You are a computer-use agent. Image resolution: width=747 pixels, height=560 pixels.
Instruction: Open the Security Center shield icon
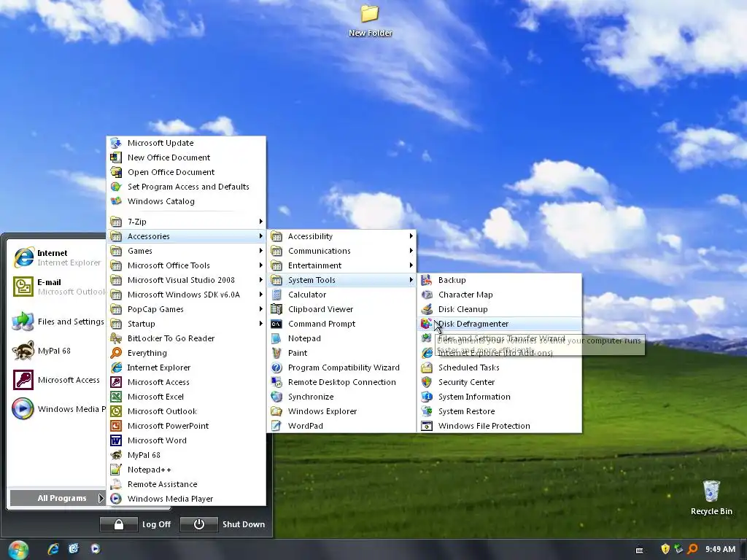(x=427, y=382)
